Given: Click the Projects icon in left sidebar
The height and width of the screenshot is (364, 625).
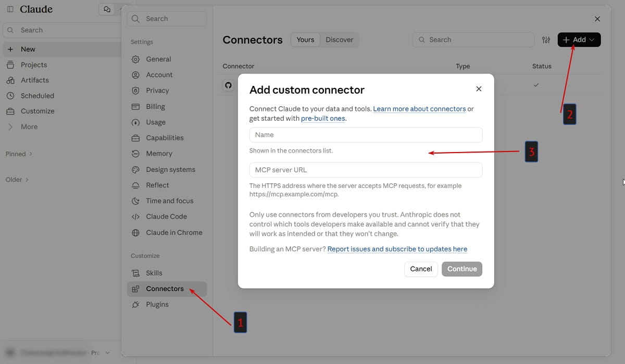Looking at the screenshot, I should (10, 65).
